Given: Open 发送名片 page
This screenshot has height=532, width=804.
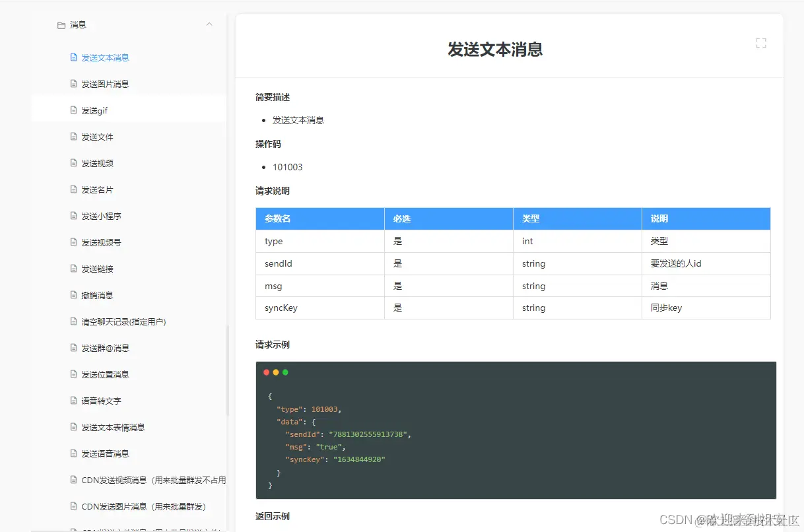Looking at the screenshot, I should click(x=97, y=189).
